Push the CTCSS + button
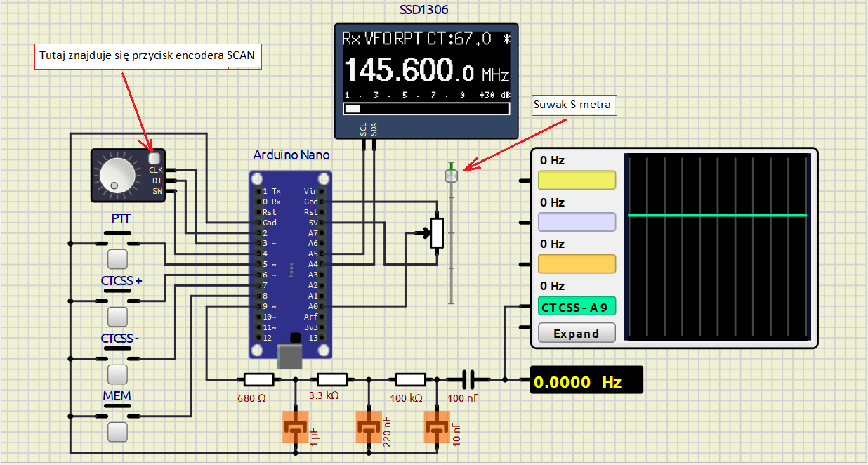 [117, 317]
